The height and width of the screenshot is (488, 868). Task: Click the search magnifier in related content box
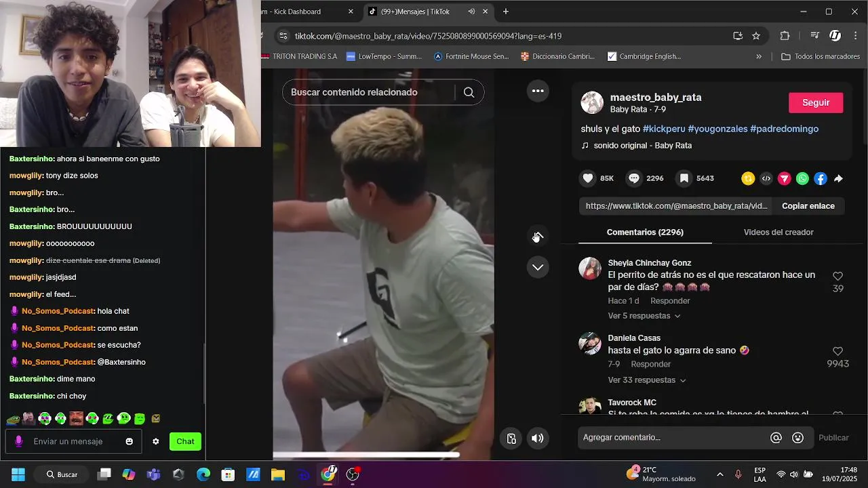point(469,92)
